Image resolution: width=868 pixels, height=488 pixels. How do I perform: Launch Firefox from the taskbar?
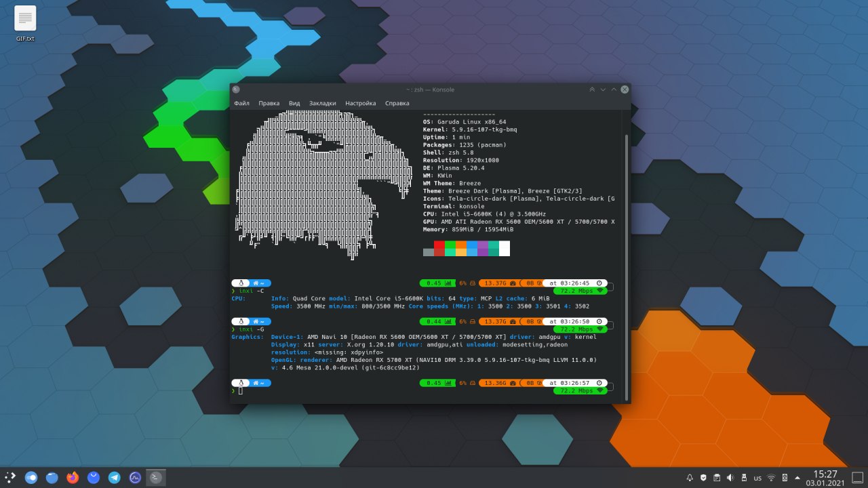[x=73, y=478]
